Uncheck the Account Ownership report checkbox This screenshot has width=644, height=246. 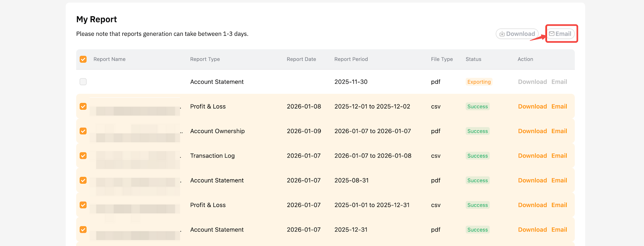coord(83,131)
